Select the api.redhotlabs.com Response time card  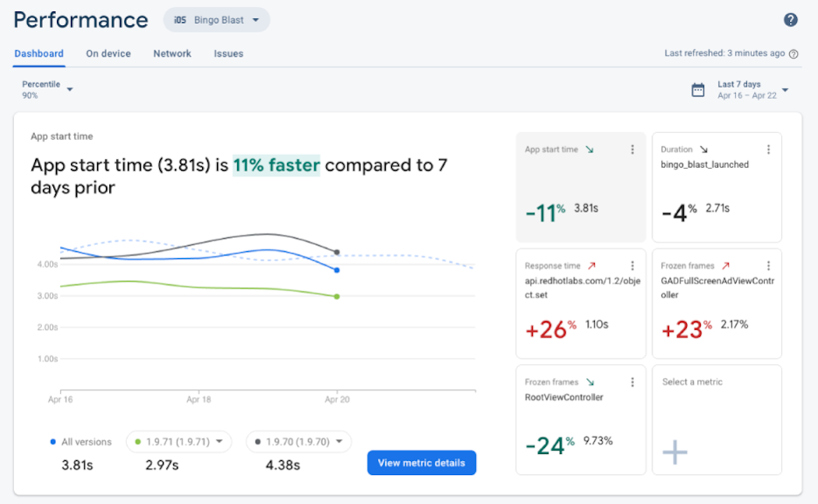[581, 304]
